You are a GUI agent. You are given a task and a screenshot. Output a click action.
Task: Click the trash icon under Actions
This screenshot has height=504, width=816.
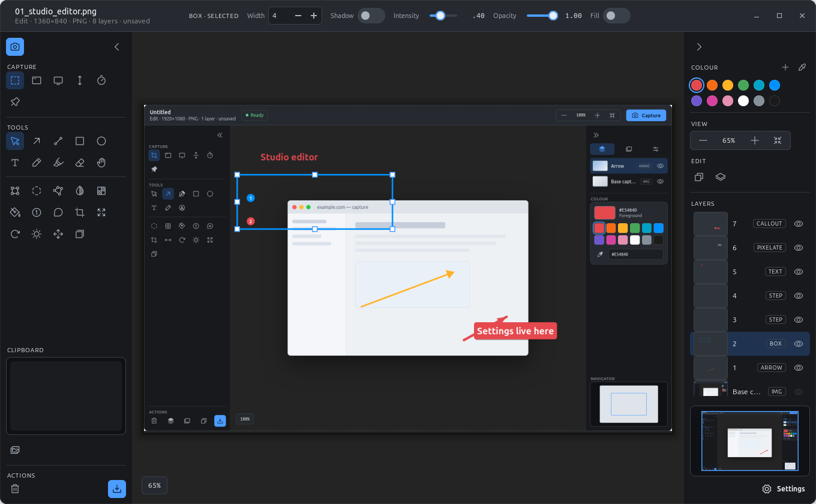[x=15, y=489]
